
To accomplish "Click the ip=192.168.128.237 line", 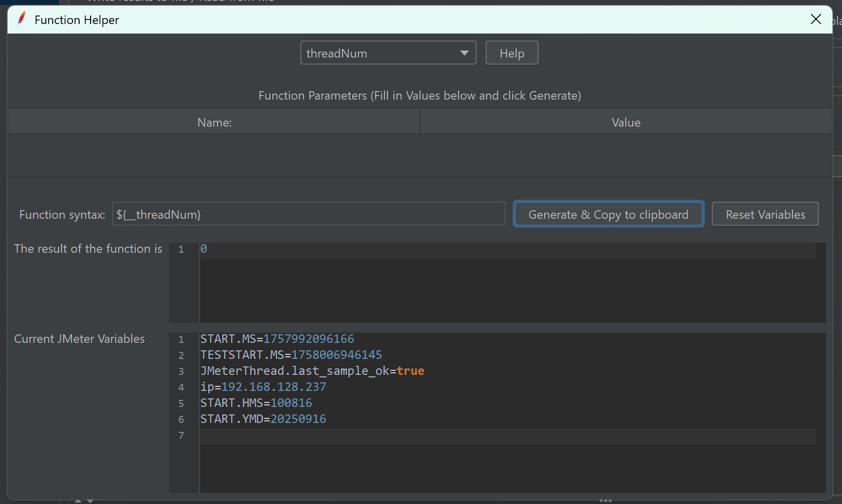I will tap(263, 387).
